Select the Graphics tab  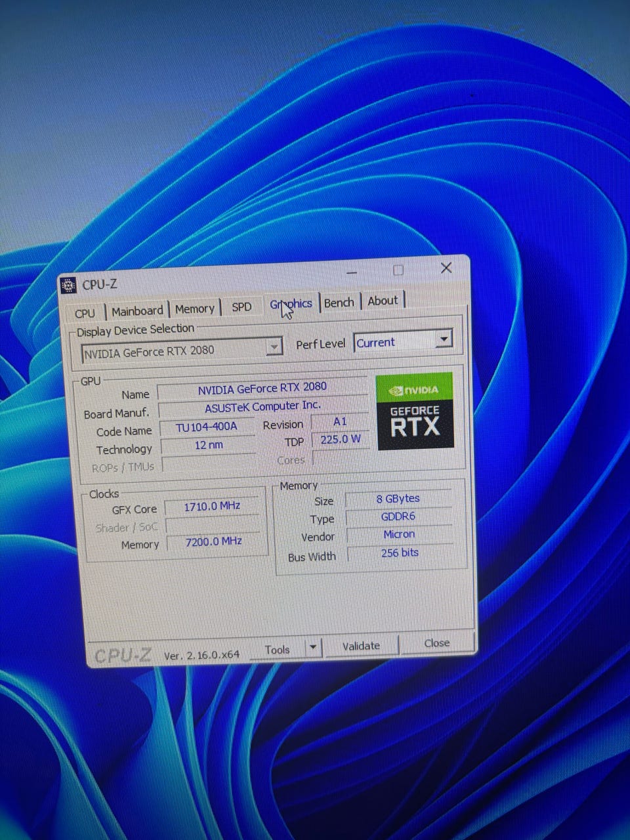291,304
